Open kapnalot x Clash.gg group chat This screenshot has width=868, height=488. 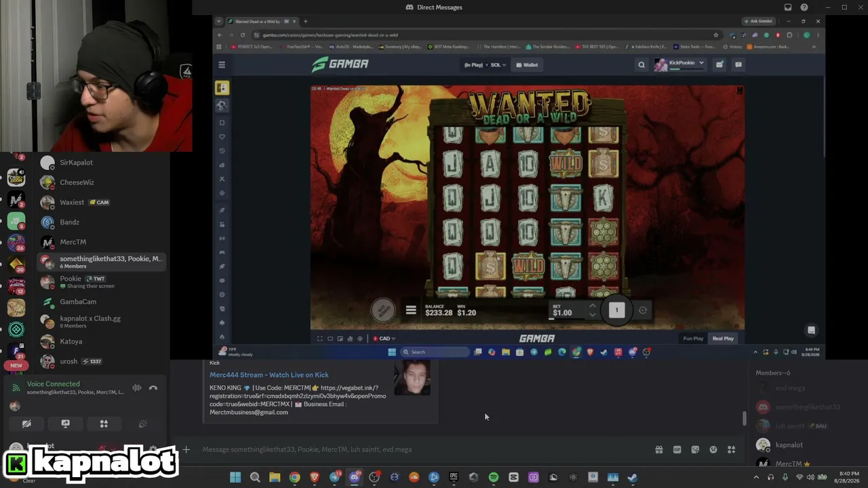[x=102, y=321]
